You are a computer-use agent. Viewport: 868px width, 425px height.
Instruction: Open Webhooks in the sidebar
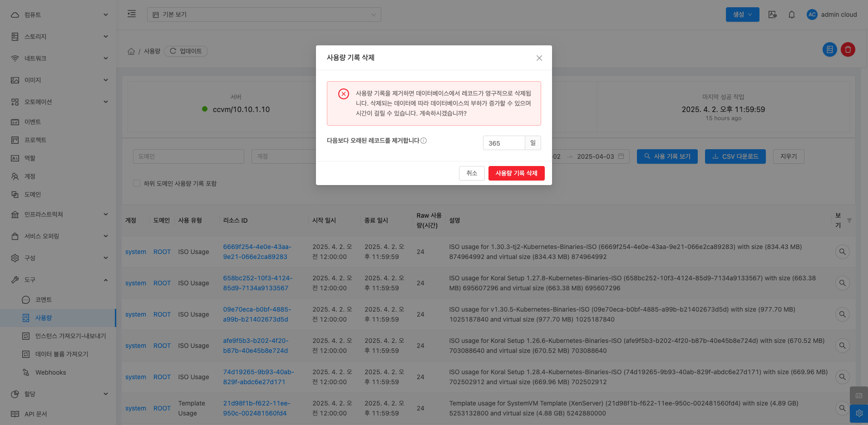(58, 372)
